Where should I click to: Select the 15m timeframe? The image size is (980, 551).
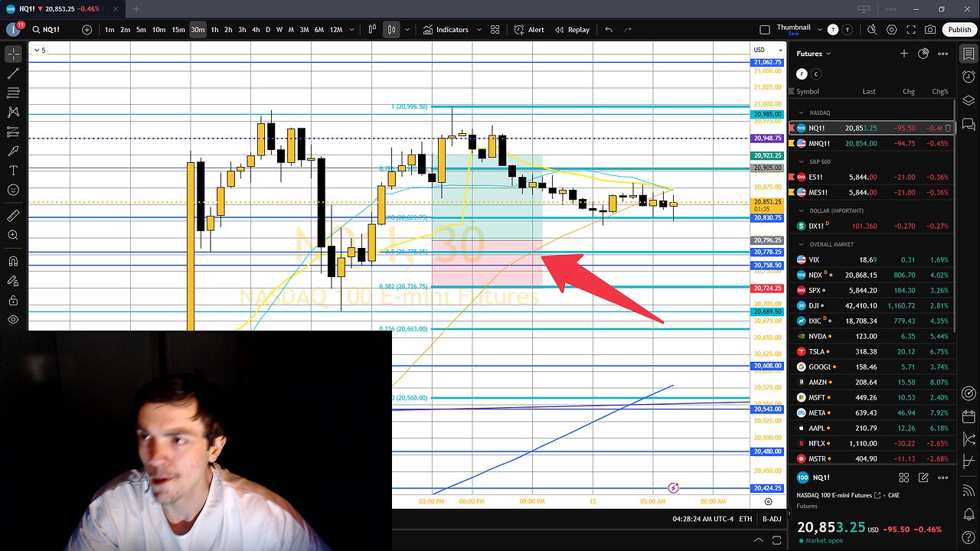(x=178, y=30)
